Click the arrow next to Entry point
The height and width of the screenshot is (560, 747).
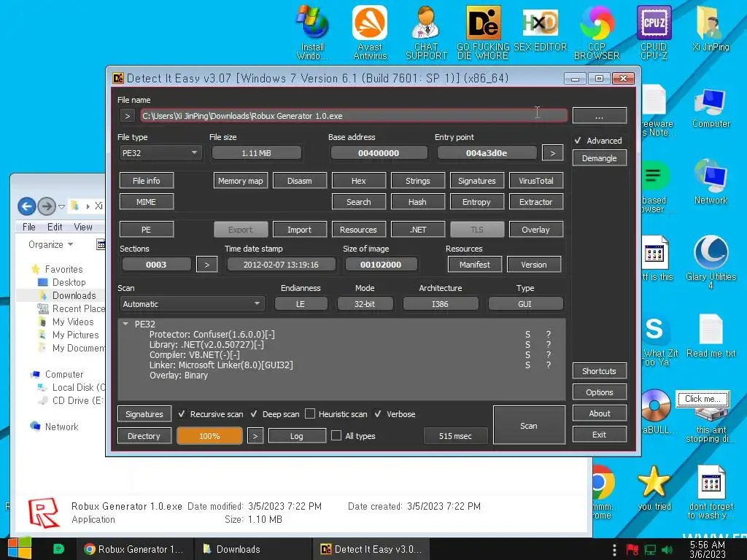(553, 153)
